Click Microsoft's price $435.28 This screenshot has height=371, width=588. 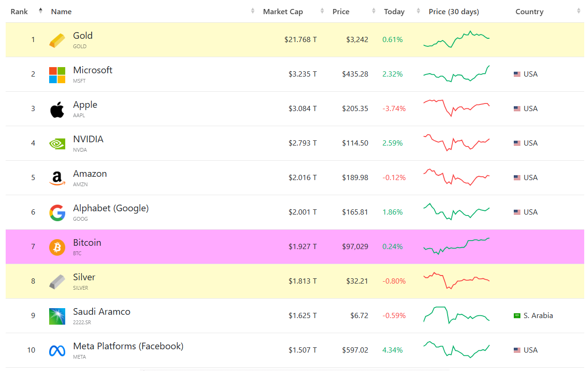355,74
